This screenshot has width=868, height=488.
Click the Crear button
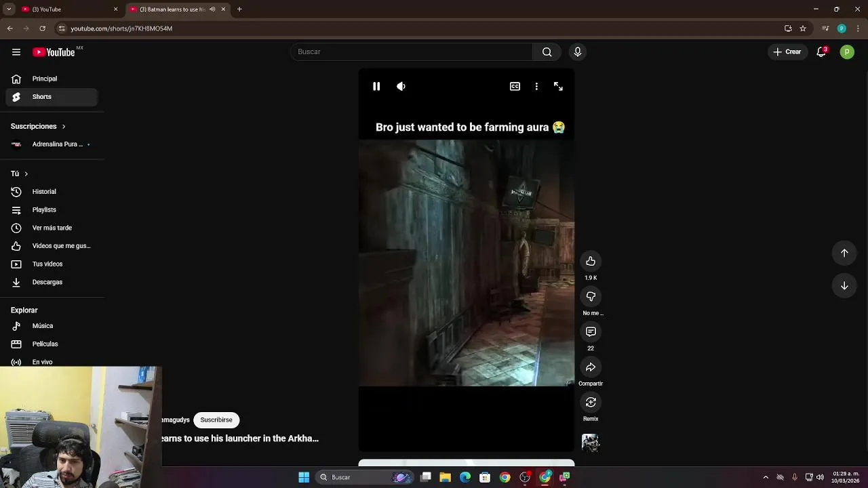pos(787,52)
